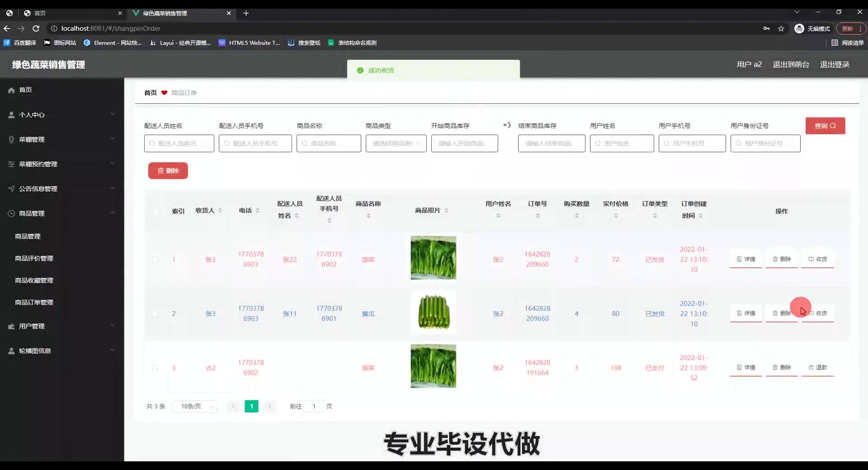Expand the 用户管理 sidebar menu
Image resolution: width=868 pixels, height=470 pixels.
coord(62,326)
